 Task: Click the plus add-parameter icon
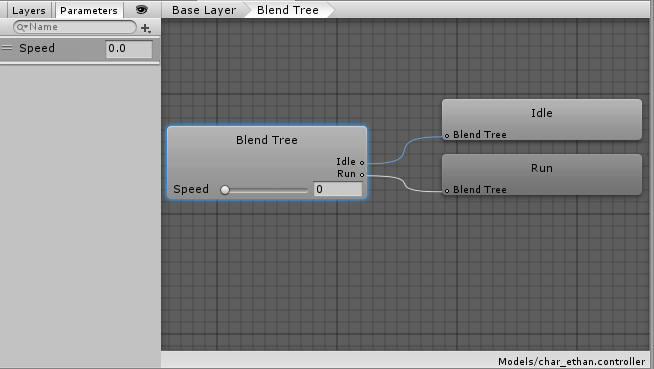point(146,28)
